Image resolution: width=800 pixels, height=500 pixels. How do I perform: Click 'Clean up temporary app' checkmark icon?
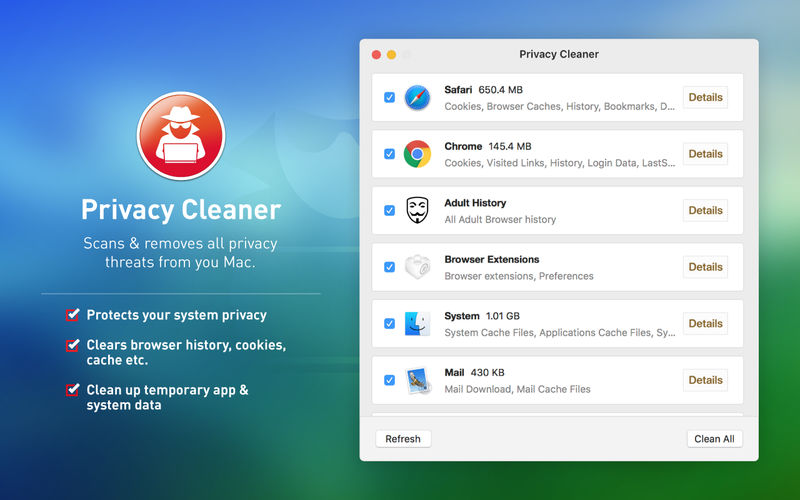click(72, 390)
